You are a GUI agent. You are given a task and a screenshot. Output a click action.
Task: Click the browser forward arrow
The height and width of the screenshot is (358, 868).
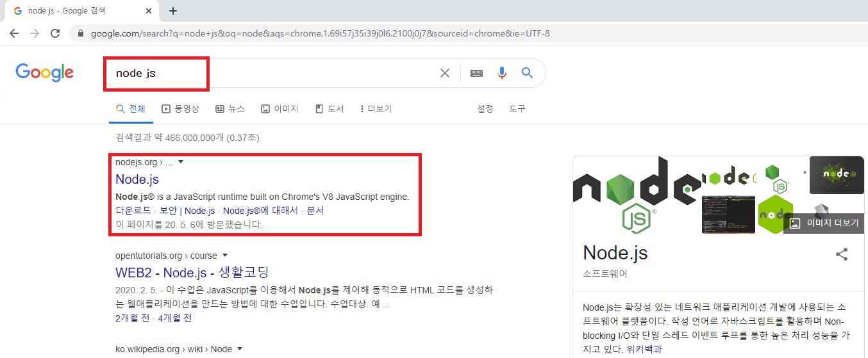point(35,33)
